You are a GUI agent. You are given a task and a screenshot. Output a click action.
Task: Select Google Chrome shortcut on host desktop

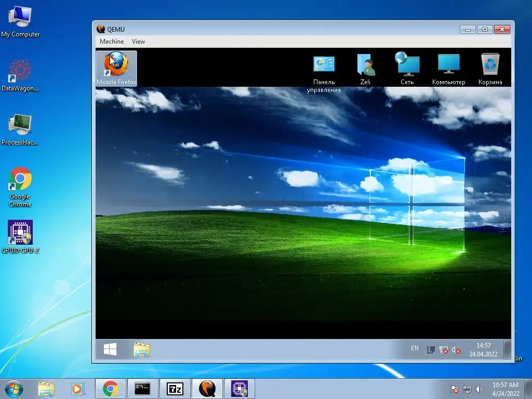(x=20, y=187)
